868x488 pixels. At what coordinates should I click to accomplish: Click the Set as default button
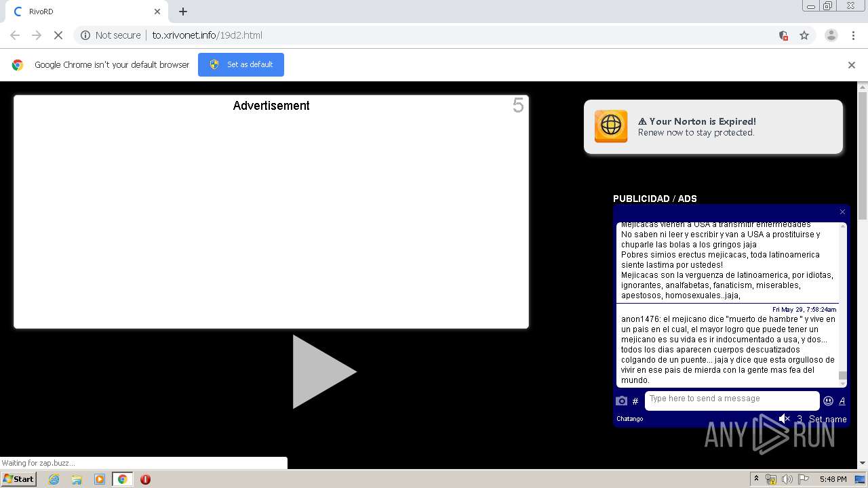(x=241, y=64)
